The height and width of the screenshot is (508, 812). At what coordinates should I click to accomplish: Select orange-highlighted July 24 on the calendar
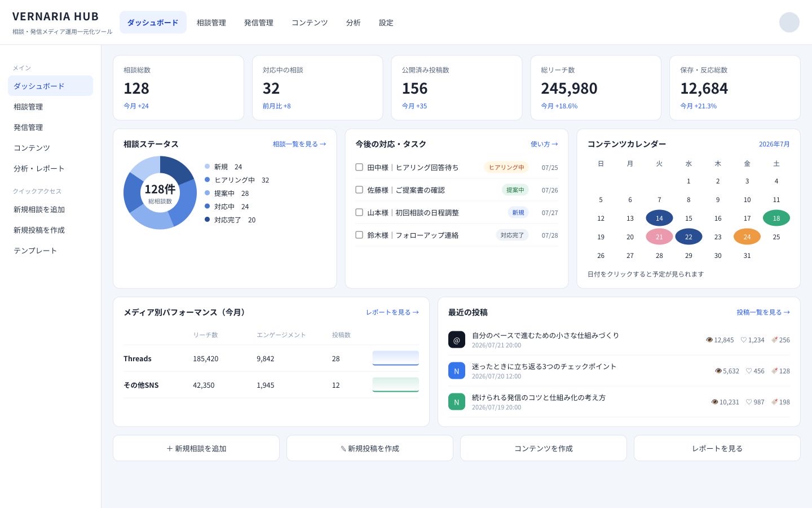[747, 237]
